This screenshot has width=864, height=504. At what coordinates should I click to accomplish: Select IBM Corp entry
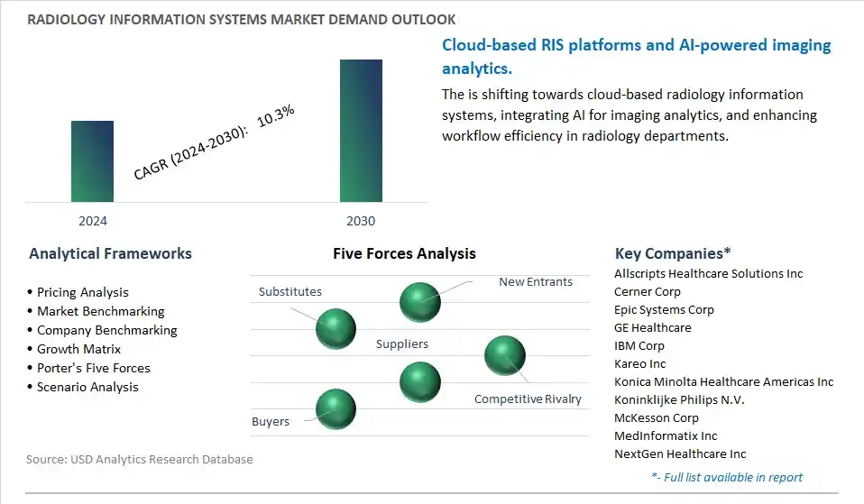[x=639, y=346]
